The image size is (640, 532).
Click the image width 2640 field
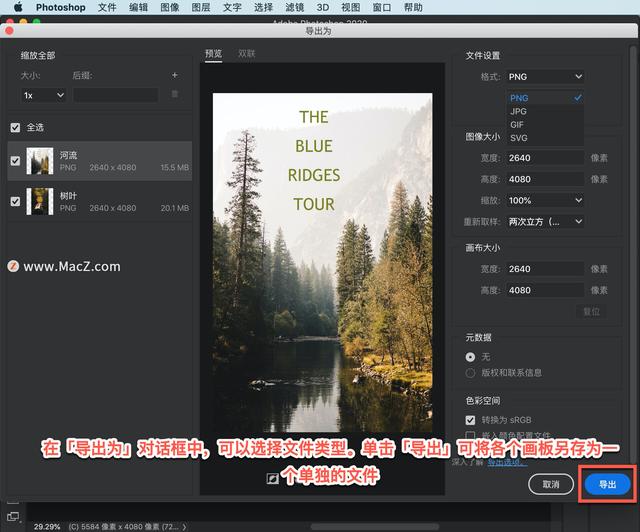point(545,157)
